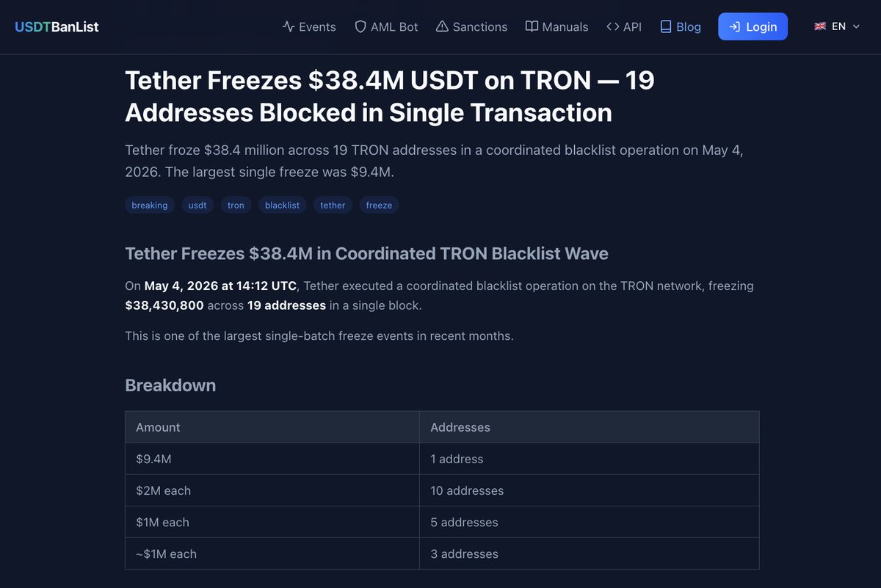Select the breaking tag
Viewport: 881px width, 588px height.
click(150, 206)
